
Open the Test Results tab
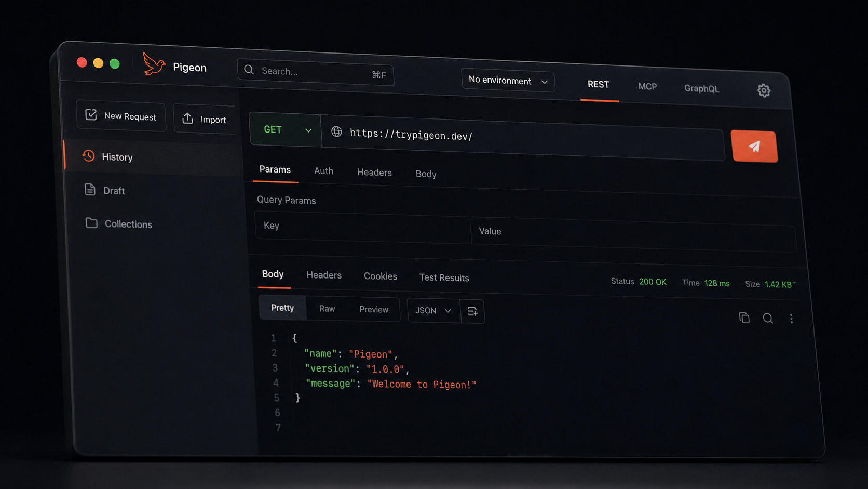(x=444, y=278)
